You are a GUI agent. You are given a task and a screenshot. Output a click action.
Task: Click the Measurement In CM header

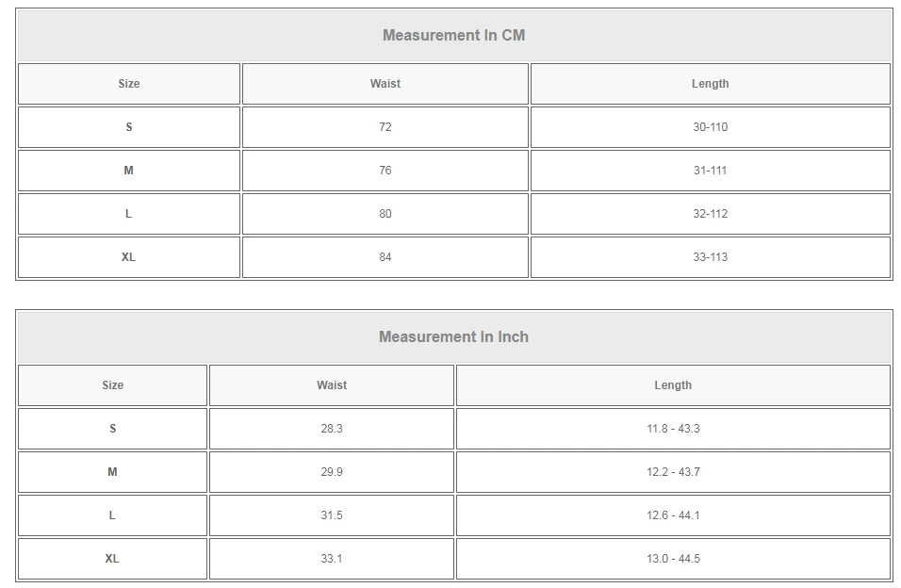point(453,36)
